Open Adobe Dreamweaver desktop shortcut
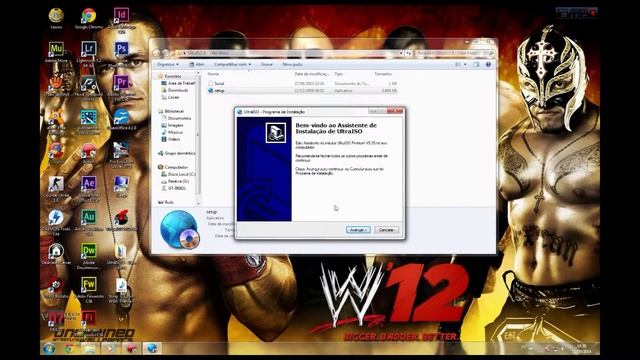 (x=89, y=256)
